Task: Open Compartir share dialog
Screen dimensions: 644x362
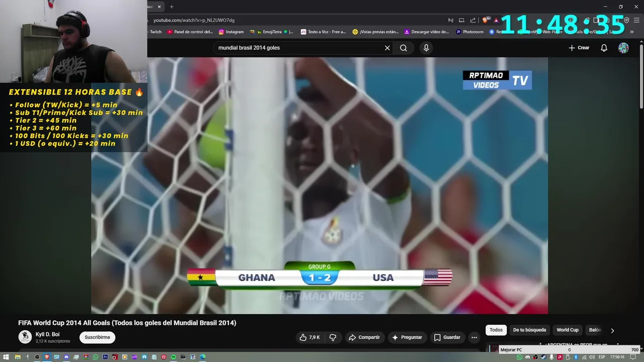Action: pos(365,337)
